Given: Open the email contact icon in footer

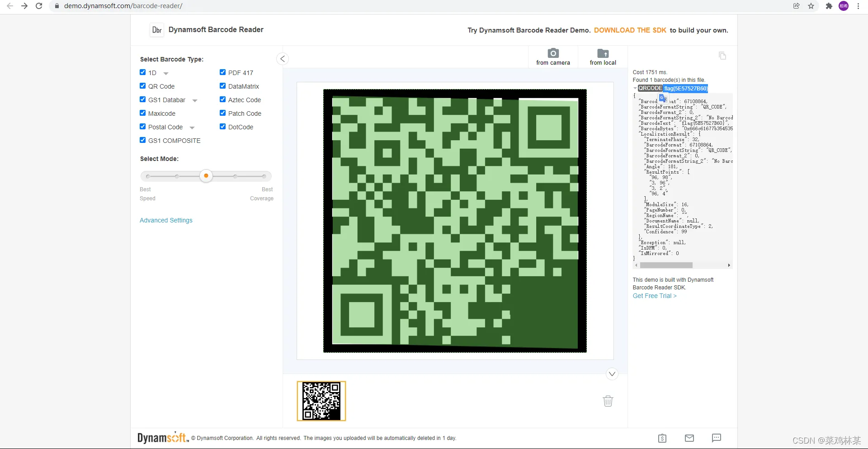Looking at the screenshot, I should click(x=689, y=438).
